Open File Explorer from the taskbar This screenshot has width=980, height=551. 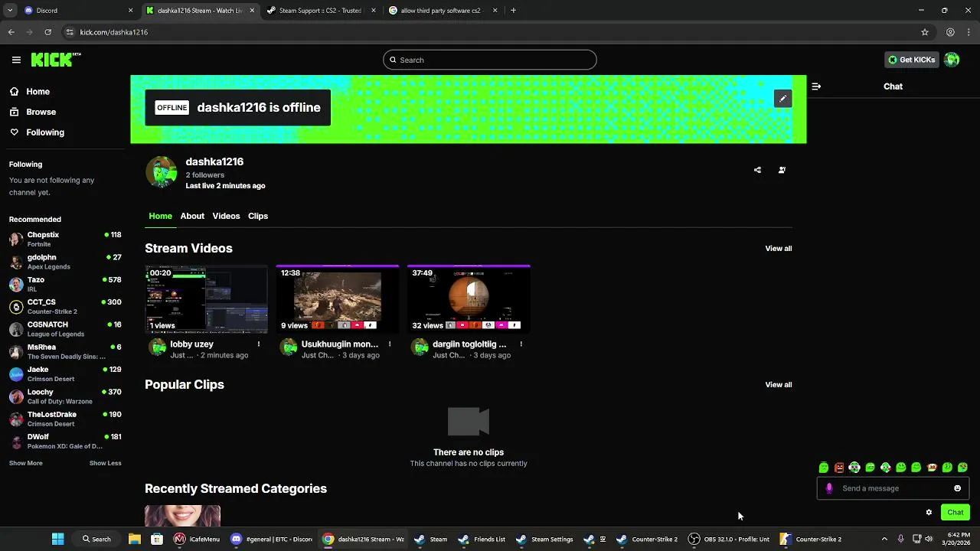tap(134, 539)
